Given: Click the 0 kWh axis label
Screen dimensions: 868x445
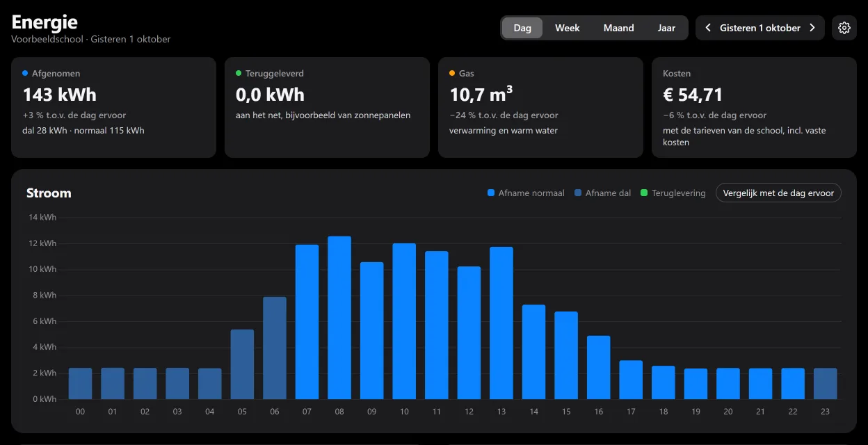Looking at the screenshot, I should (x=45, y=399).
